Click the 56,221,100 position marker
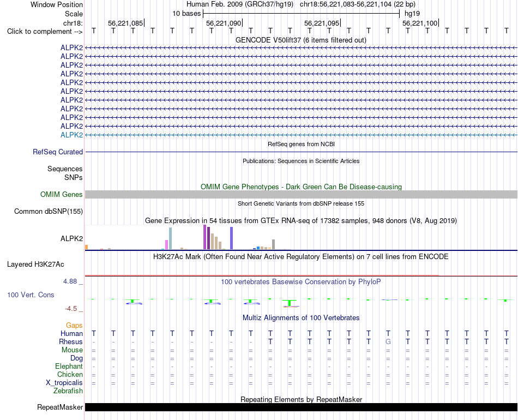This screenshot has width=518, height=420. tap(420, 23)
